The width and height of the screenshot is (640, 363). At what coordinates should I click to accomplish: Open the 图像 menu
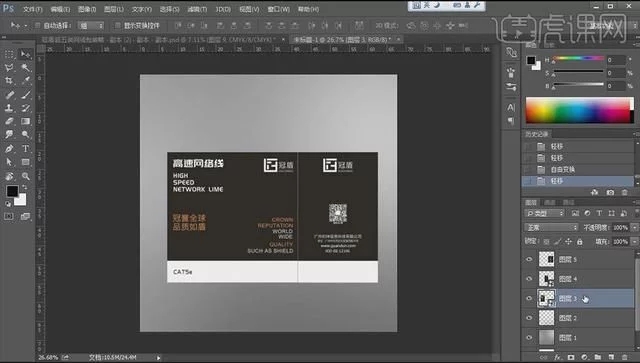tap(87, 9)
